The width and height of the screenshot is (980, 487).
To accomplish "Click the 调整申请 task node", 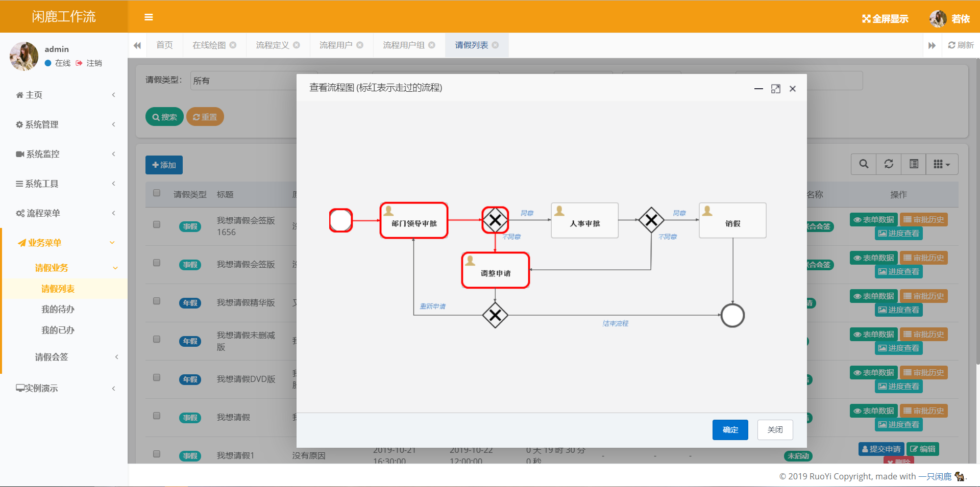I will point(496,270).
